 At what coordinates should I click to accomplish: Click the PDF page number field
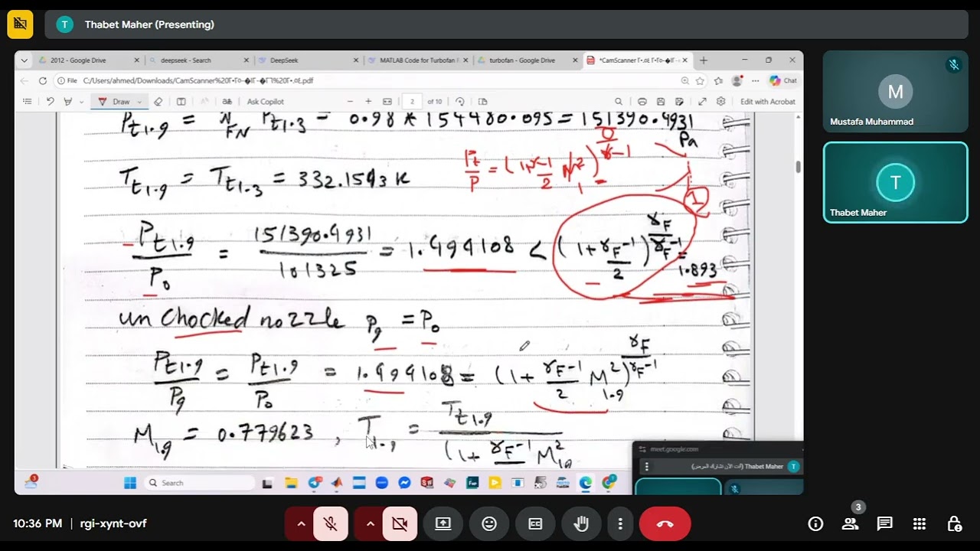coord(412,101)
